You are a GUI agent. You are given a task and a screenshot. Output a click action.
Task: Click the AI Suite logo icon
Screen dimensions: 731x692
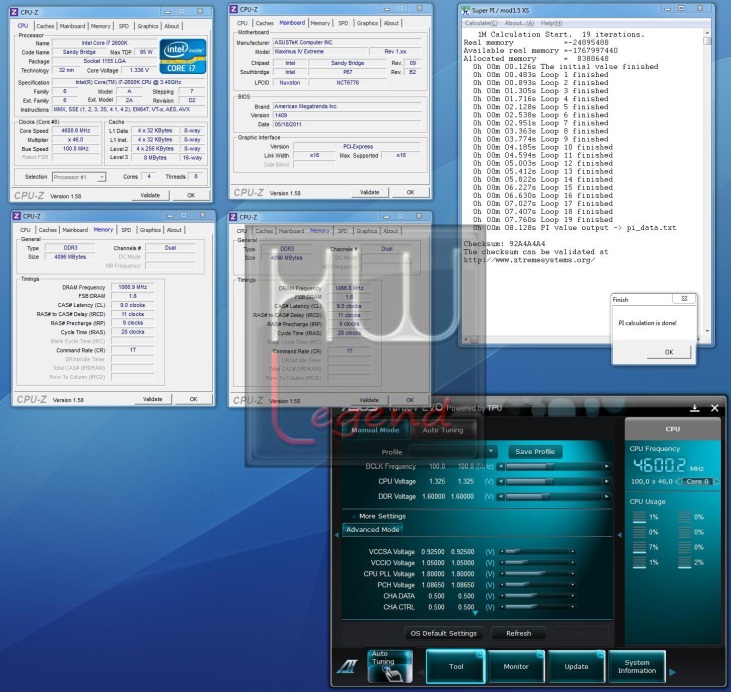coord(348,667)
